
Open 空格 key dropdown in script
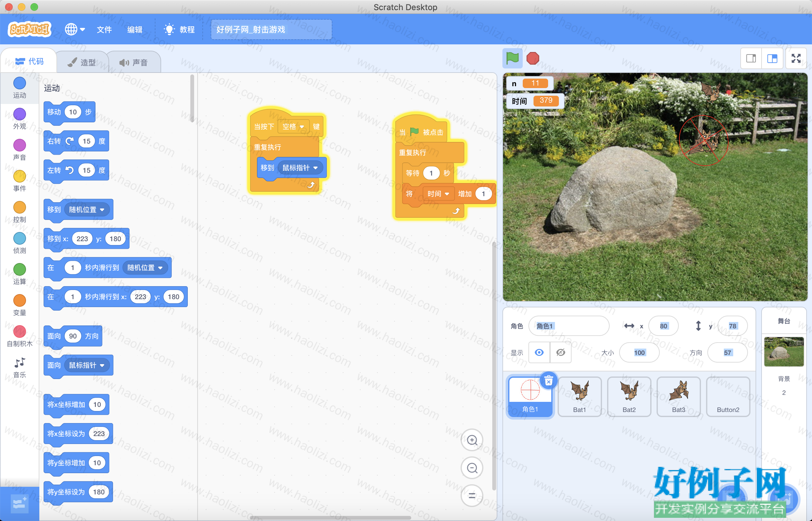293,126
